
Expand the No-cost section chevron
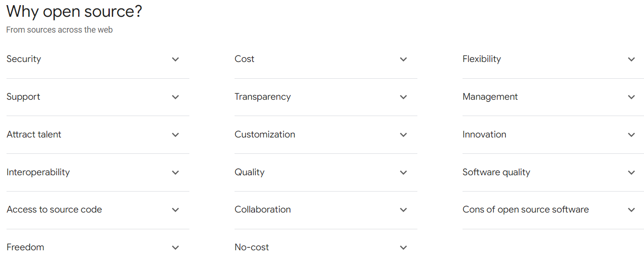pos(403,247)
